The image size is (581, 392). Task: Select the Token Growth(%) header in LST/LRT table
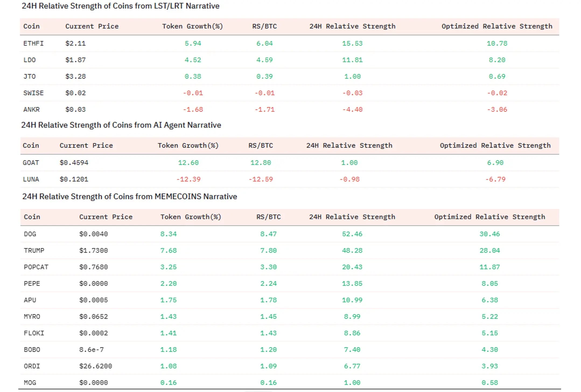(192, 26)
